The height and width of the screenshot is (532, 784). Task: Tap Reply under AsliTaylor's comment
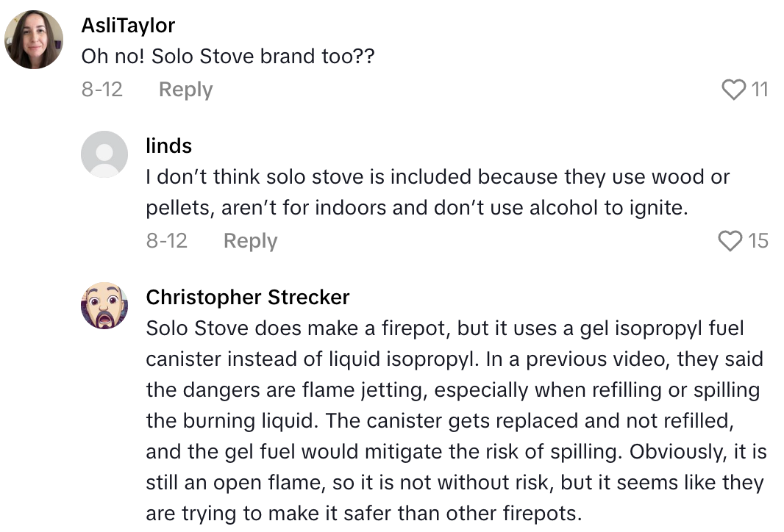coord(185,90)
